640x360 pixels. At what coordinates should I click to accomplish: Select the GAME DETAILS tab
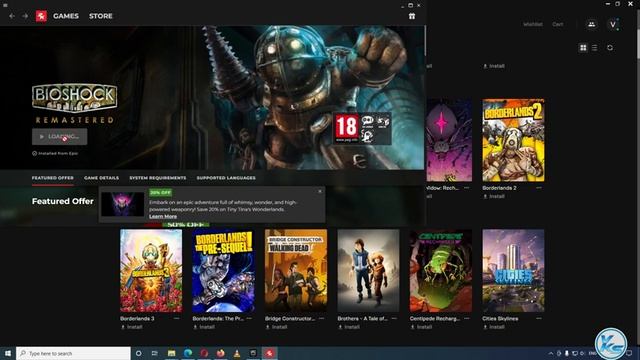[102, 178]
